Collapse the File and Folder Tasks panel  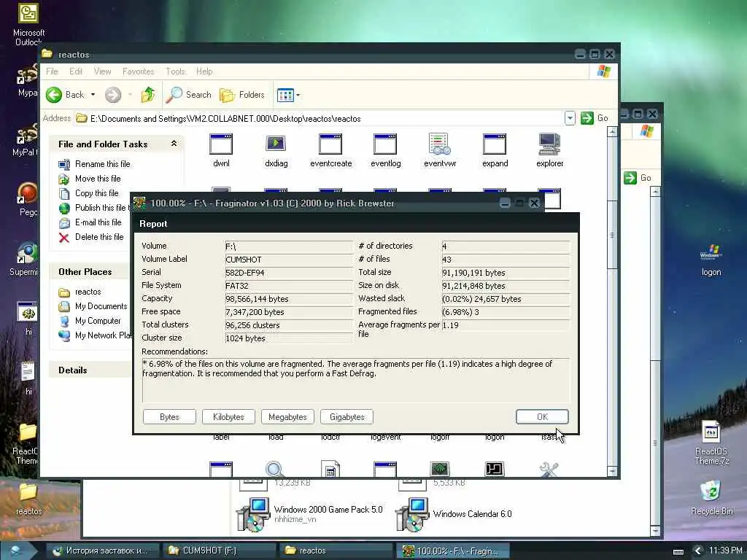pyautogui.click(x=174, y=144)
